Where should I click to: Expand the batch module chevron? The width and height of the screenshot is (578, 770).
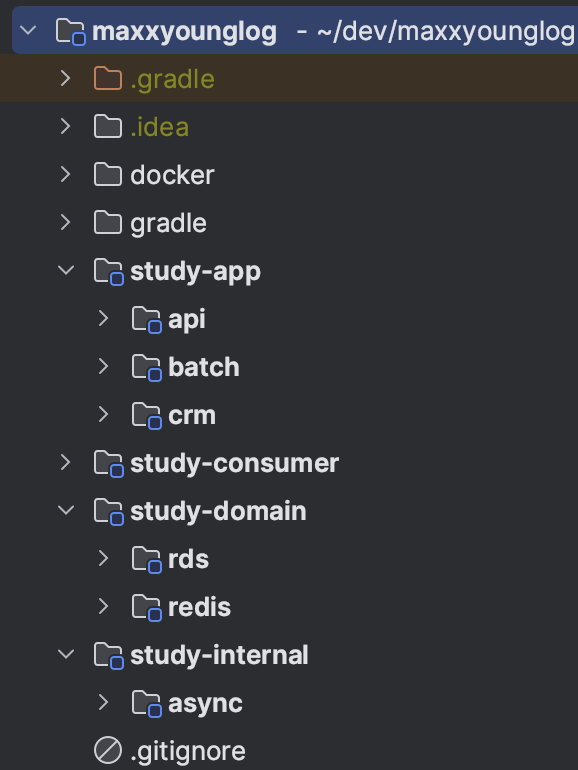click(103, 366)
